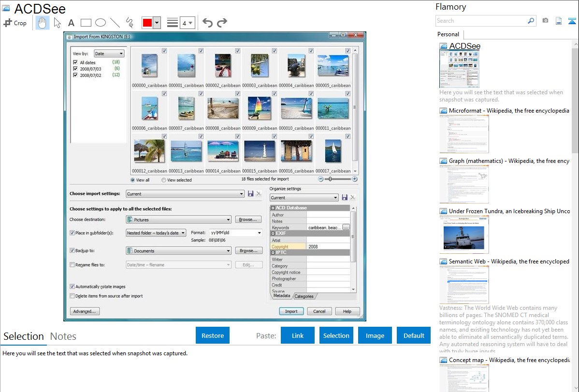Open the Organize settings Current dropdown
579x392 pixels.
tap(304, 198)
